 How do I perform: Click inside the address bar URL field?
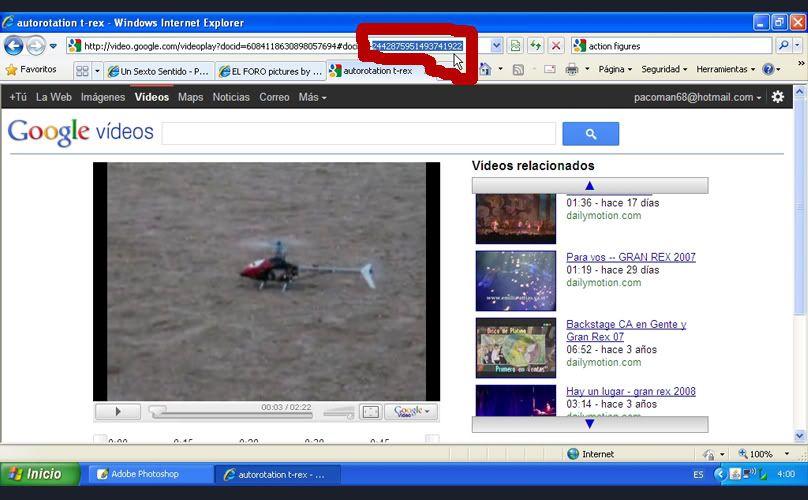[x=278, y=46]
